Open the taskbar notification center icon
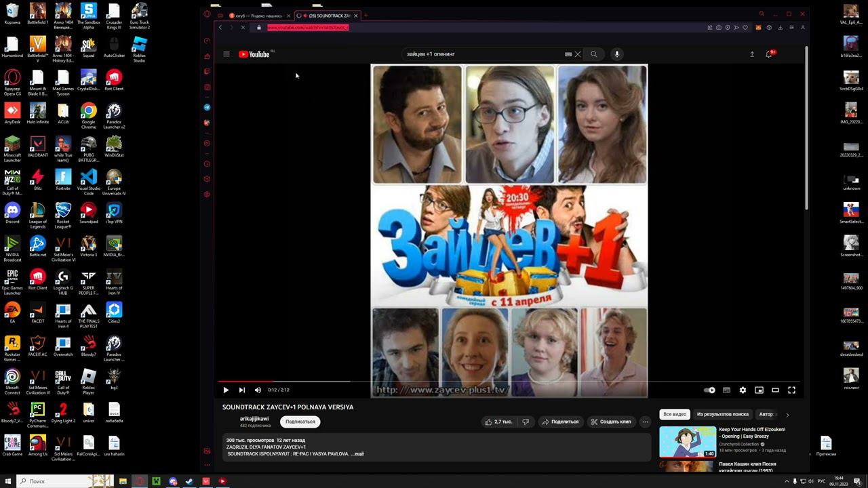Viewport: 868px width, 488px height. coord(858,481)
